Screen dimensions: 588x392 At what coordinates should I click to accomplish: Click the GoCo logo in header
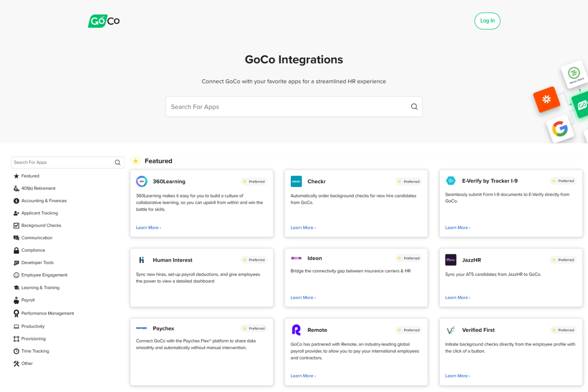[104, 21]
